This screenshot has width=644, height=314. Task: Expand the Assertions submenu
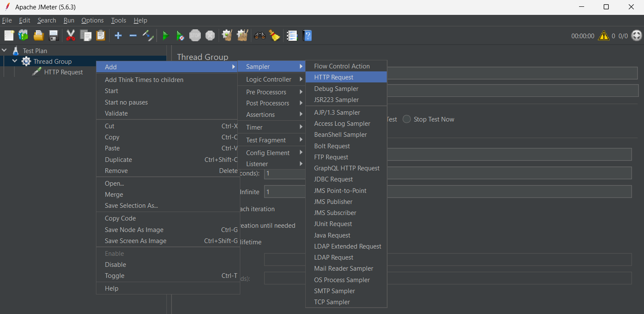click(x=271, y=115)
